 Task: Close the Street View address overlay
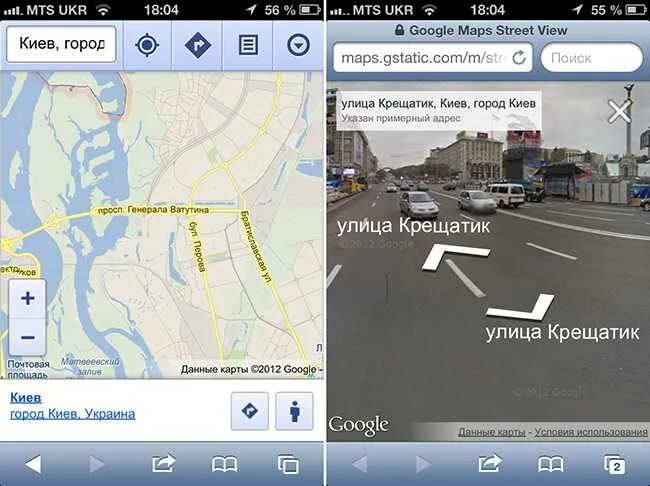click(619, 111)
